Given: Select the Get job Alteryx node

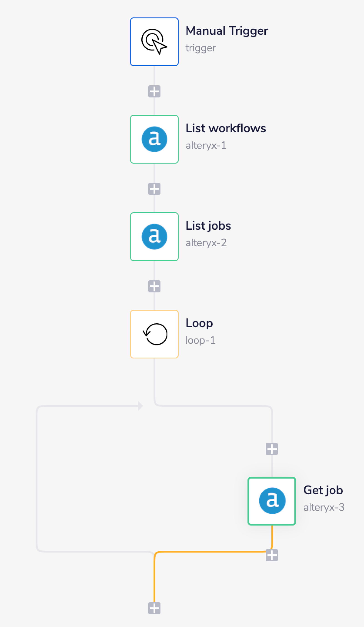Looking at the screenshot, I should (x=272, y=501).
